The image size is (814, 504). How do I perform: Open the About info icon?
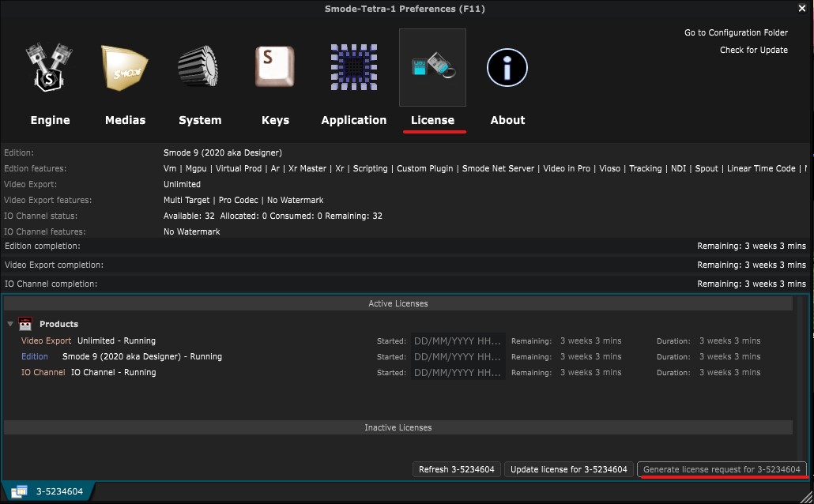507,67
